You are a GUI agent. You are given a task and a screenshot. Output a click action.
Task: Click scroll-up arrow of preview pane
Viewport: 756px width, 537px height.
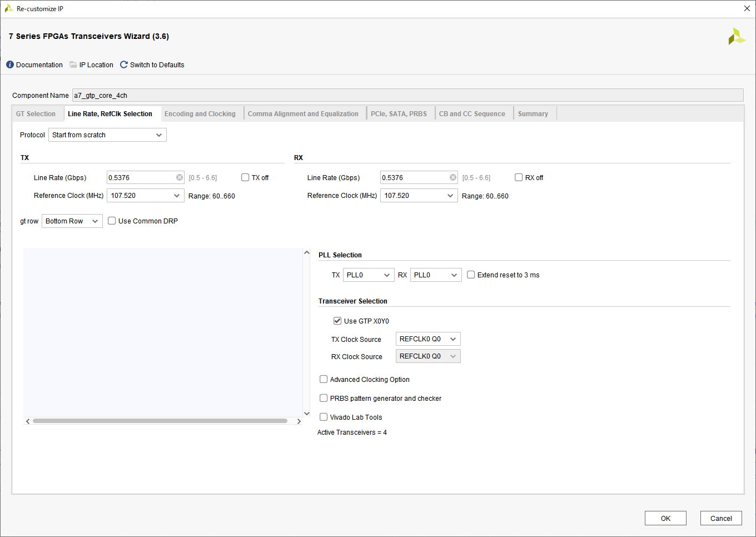click(307, 252)
